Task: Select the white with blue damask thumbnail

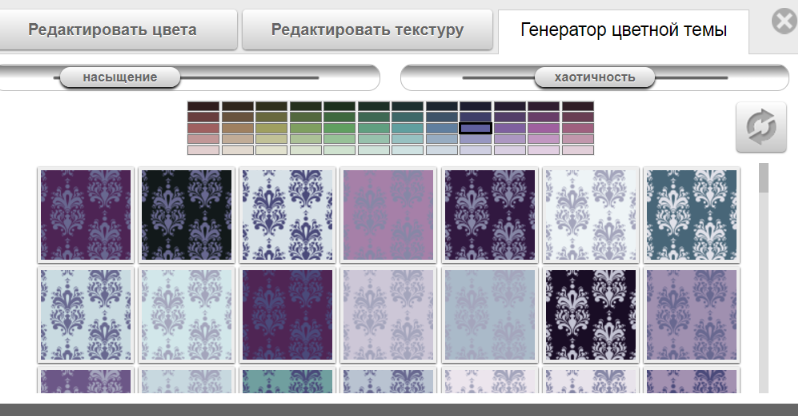Action: click(288, 215)
